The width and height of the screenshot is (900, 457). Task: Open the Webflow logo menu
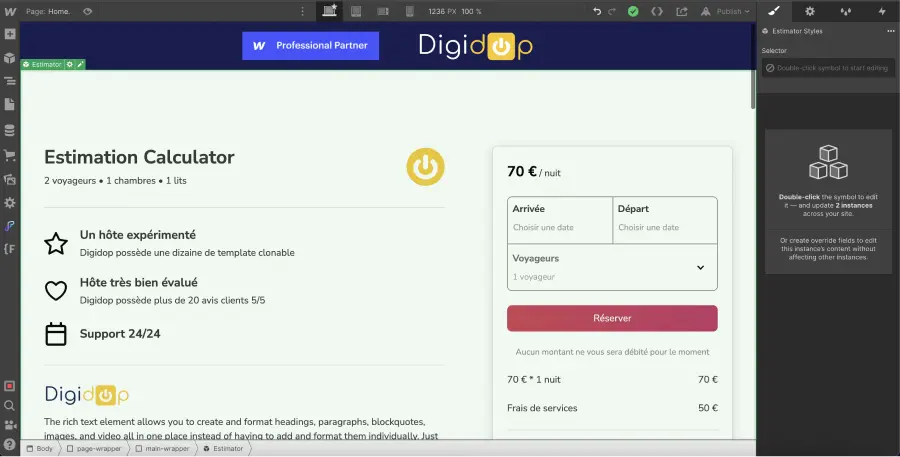point(10,11)
